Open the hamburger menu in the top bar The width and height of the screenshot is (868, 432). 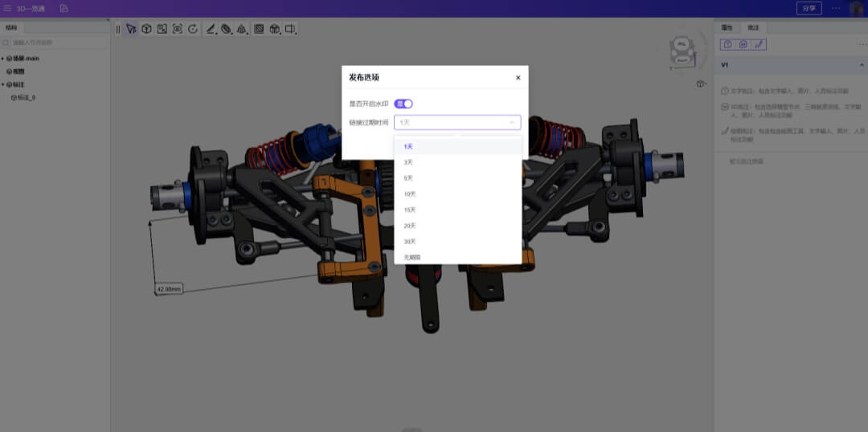tap(8, 8)
